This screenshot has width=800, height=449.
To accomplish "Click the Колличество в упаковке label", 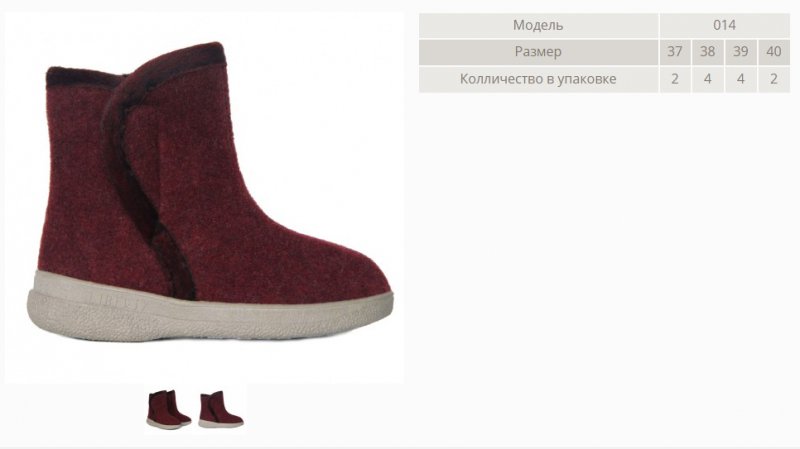I will point(538,79).
